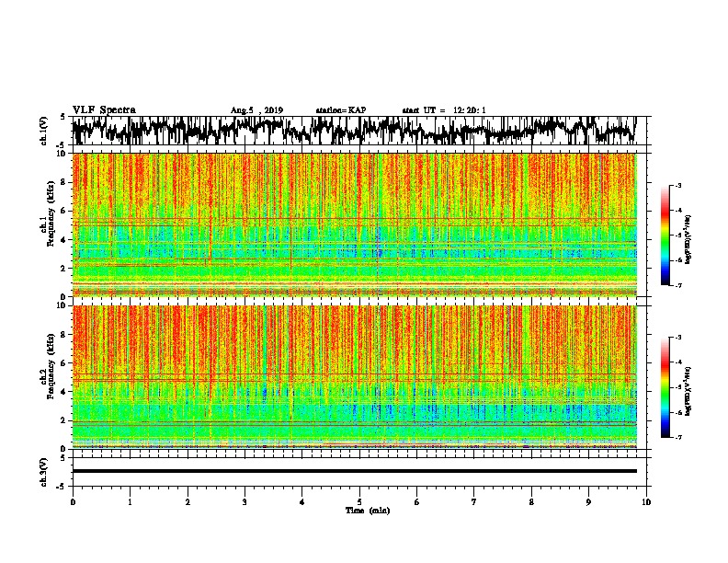Click the "VLF Spectra" plot title
The image size is (728, 563).
104,110
